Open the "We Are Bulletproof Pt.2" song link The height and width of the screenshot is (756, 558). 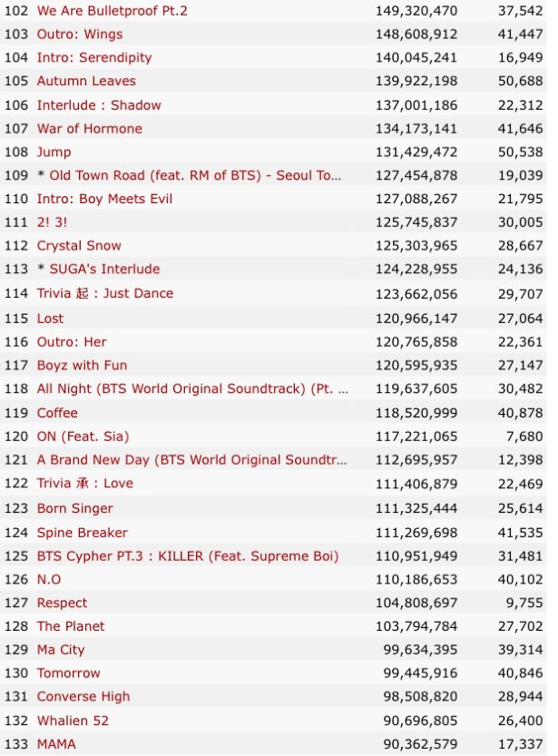point(112,11)
